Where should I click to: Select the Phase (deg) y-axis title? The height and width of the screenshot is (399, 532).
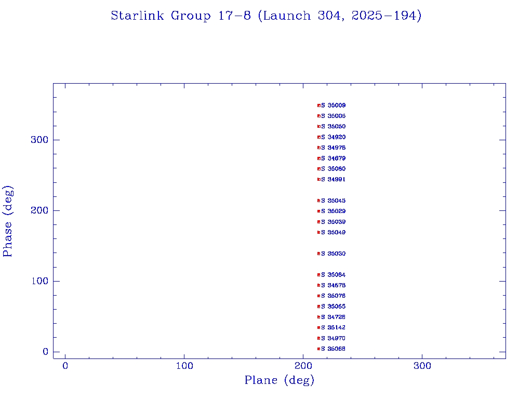point(8,221)
